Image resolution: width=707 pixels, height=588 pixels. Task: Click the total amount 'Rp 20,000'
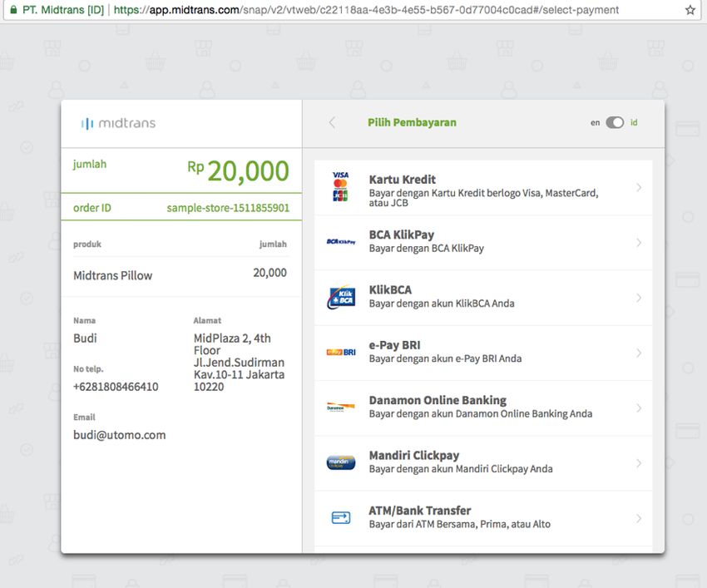click(238, 170)
